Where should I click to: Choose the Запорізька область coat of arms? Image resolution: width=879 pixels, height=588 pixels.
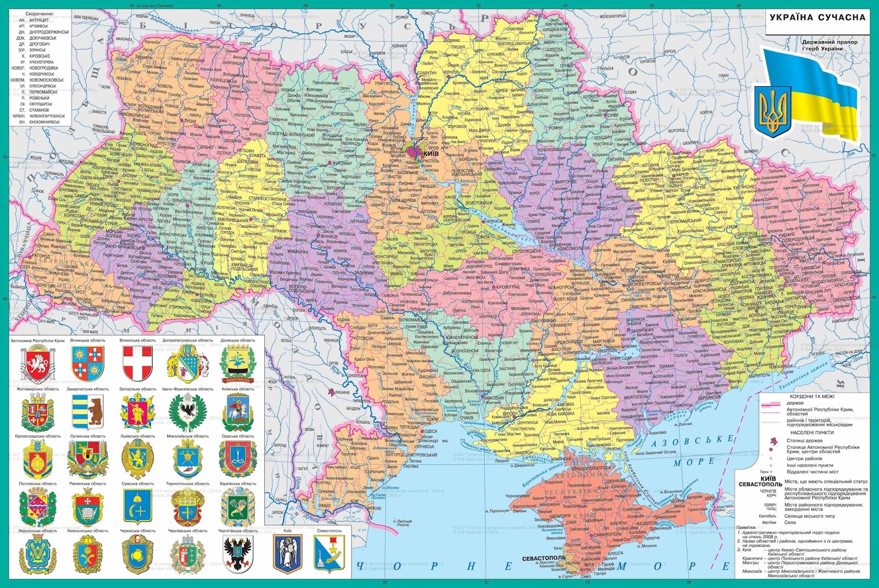tap(137, 412)
